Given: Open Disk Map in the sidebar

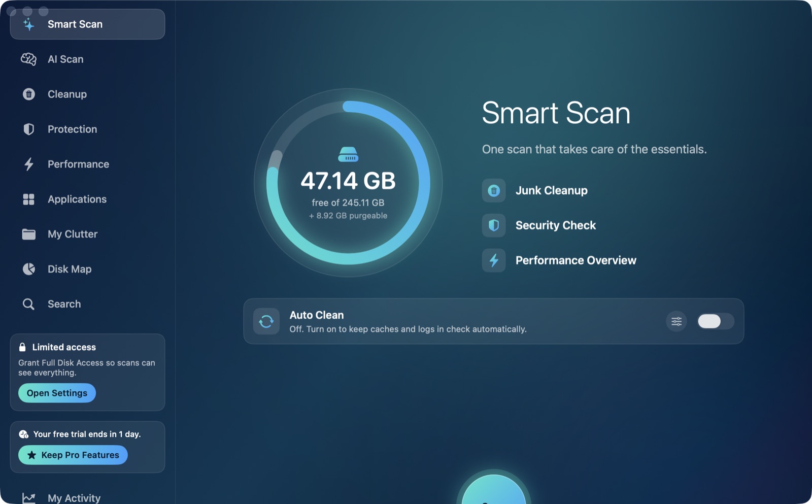Looking at the screenshot, I should coord(87,269).
